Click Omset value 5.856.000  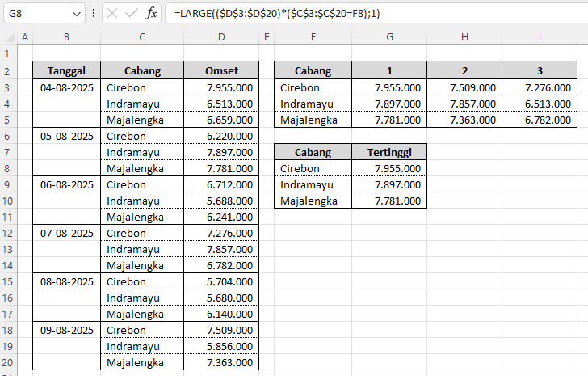click(x=221, y=346)
